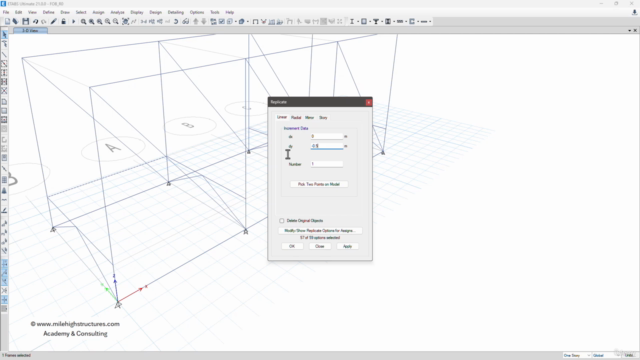Click the Show Undeformed Shape frame icon
The width and height of the screenshot is (640, 360).
point(256,22)
